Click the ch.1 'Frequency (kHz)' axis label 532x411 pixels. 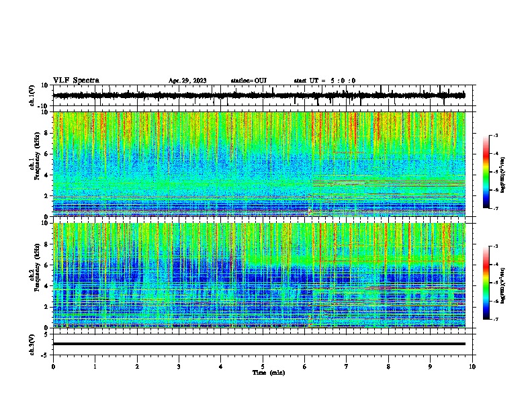(x=37, y=156)
